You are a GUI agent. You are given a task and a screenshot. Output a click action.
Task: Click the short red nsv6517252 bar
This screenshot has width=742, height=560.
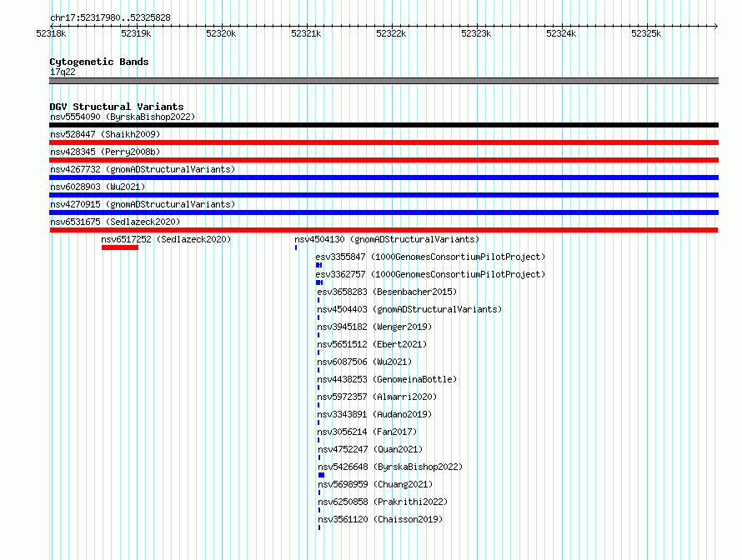click(x=120, y=247)
